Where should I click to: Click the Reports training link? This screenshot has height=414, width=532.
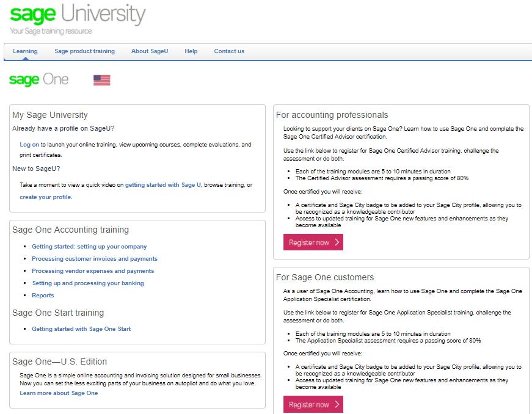43,295
